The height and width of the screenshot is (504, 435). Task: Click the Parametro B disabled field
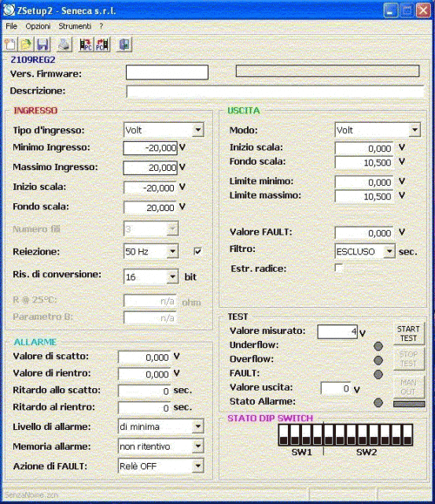[150, 318]
